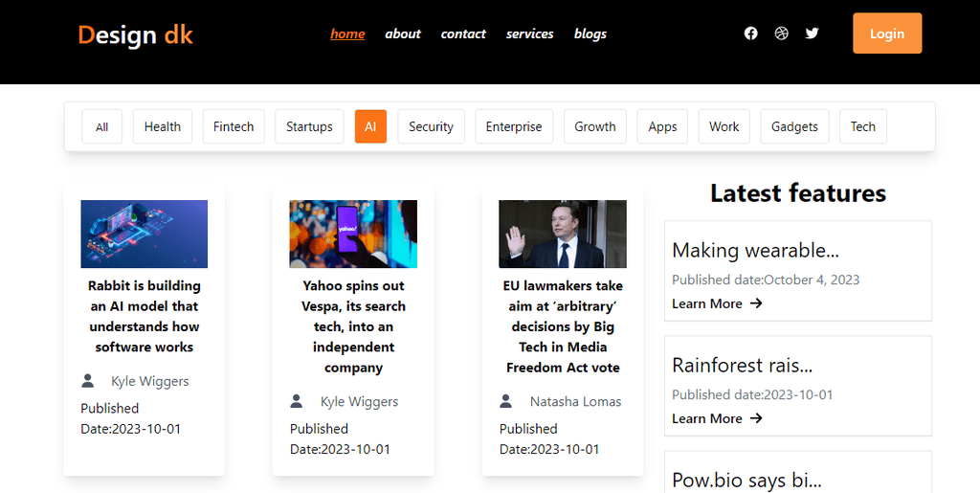Click published date under Rainforest feature
The height and width of the screenshot is (493, 980).
coord(752,395)
